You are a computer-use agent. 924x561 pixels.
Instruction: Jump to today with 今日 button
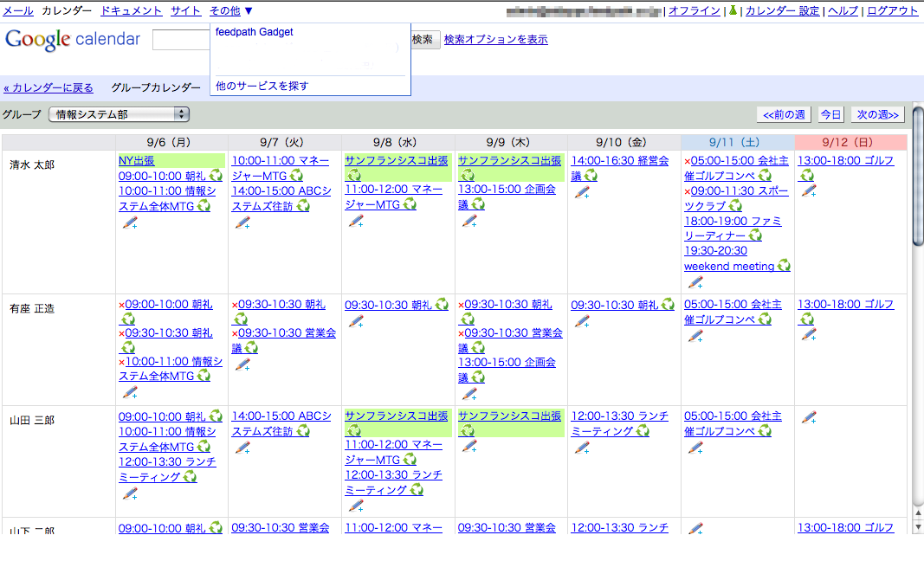[830, 114]
